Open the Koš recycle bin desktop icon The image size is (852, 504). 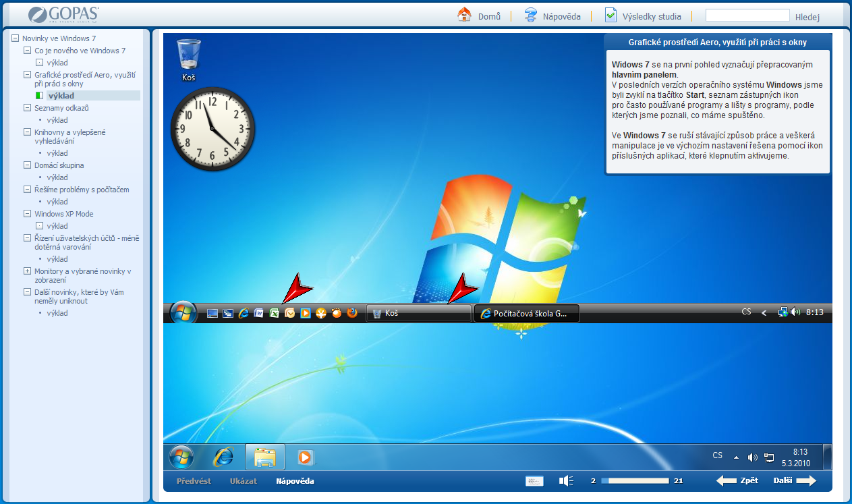tap(188, 59)
